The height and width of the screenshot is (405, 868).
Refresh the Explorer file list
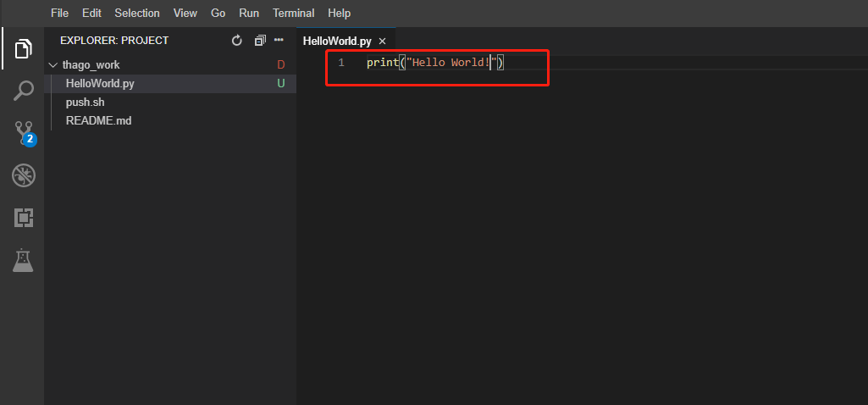click(237, 41)
